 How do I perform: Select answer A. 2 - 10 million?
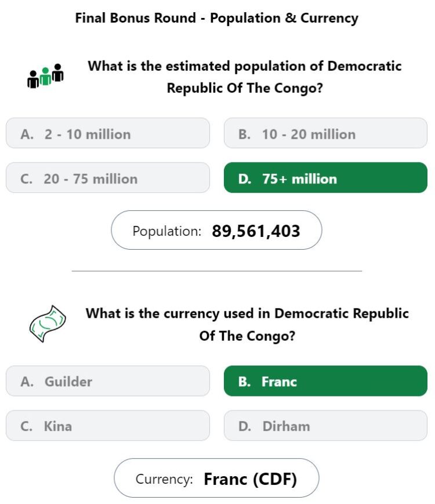pyautogui.click(x=108, y=133)
